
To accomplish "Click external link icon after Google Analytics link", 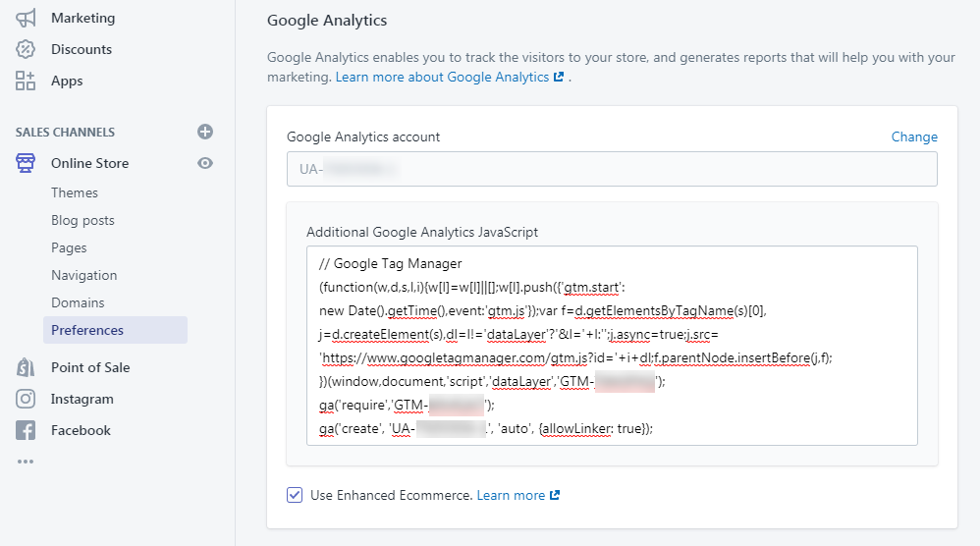I will [559, 77].
